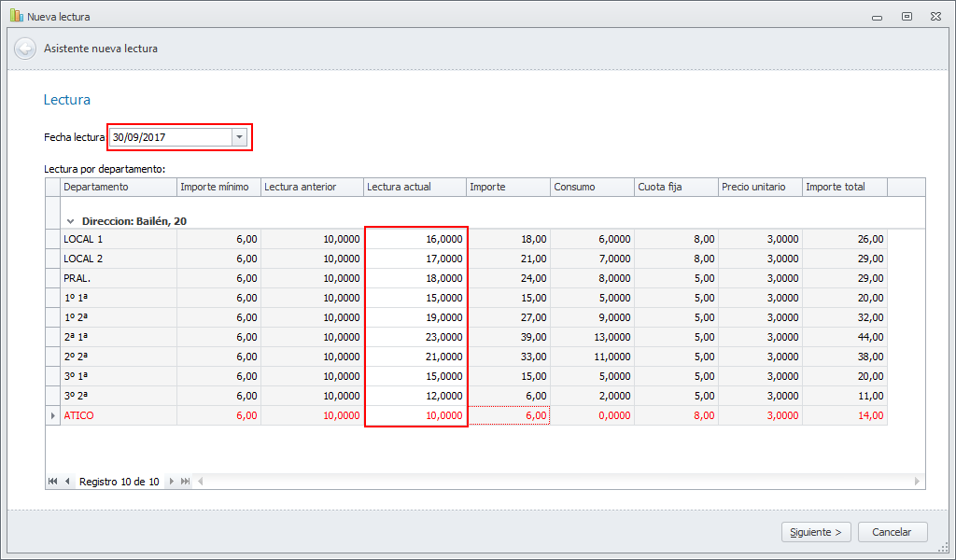The image size is (956, 560).
Task: Click the horizontal scrollbar right arrow
Action: pyautogui.click(x=918, y=482)
